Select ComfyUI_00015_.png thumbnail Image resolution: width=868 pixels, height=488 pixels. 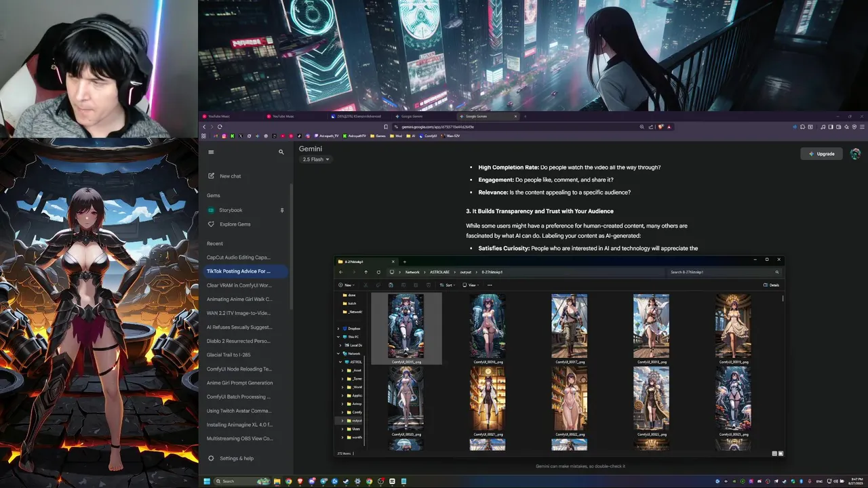(406, 327)
